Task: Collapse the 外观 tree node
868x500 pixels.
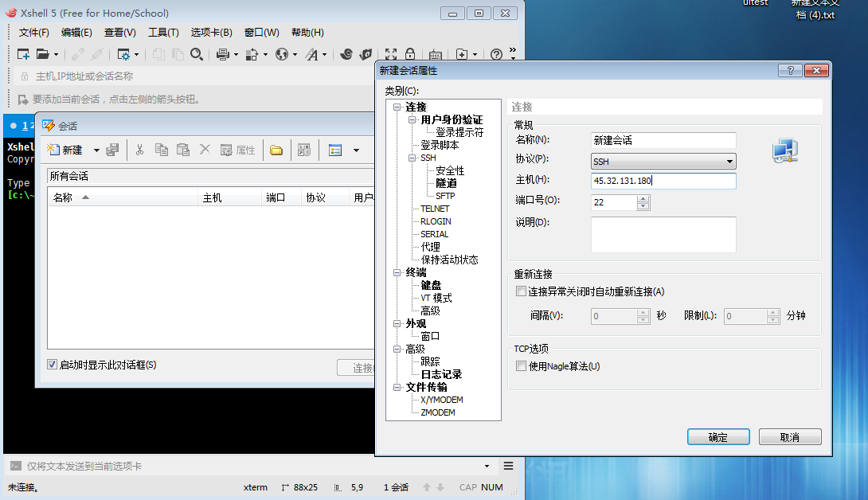Action: click(397, 323)
